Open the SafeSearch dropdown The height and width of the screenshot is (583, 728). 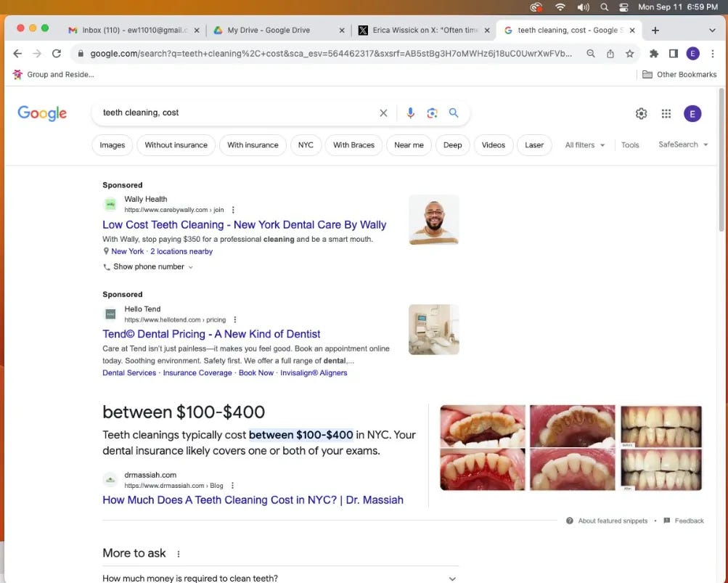click(x=683, y=144)
